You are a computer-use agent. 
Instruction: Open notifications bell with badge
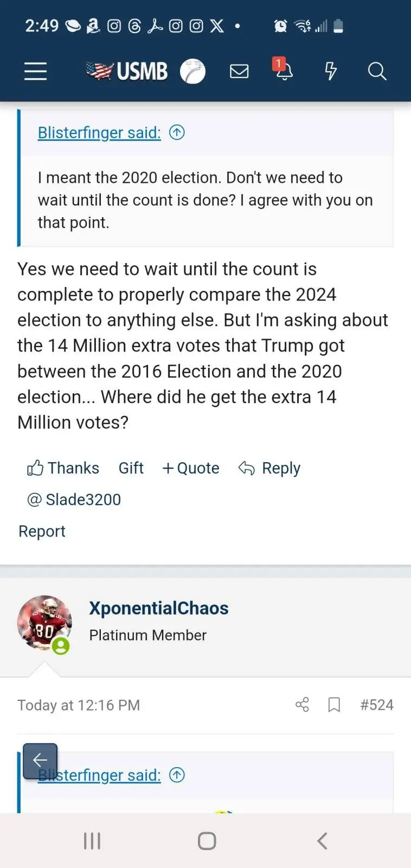[x=283, y=71]
